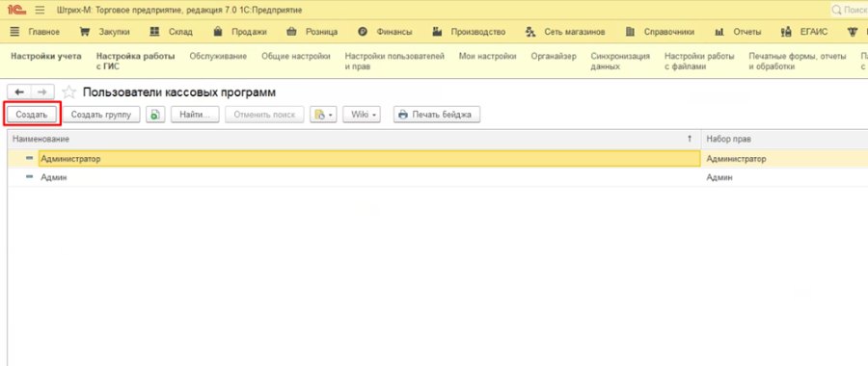The width and height of the screenshot is (868, 366).
Task: Open Настройки пользователей и прав link
Action: pyautogui.click(x=394, y=62)
